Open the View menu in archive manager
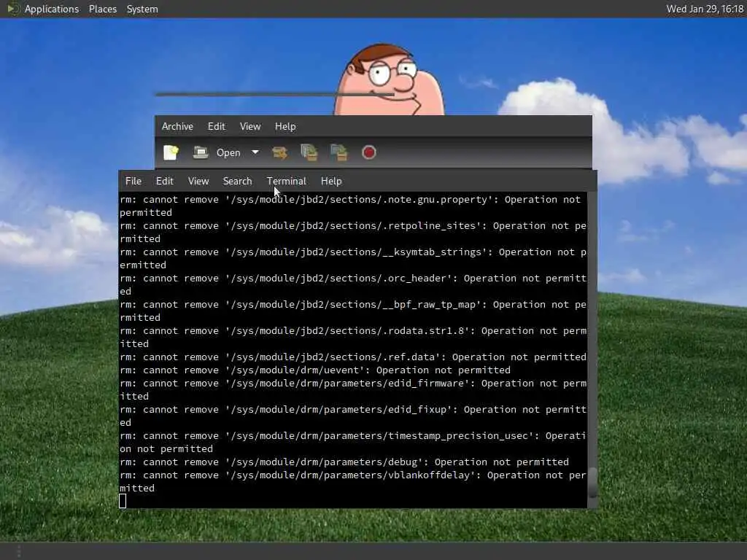 250,126
